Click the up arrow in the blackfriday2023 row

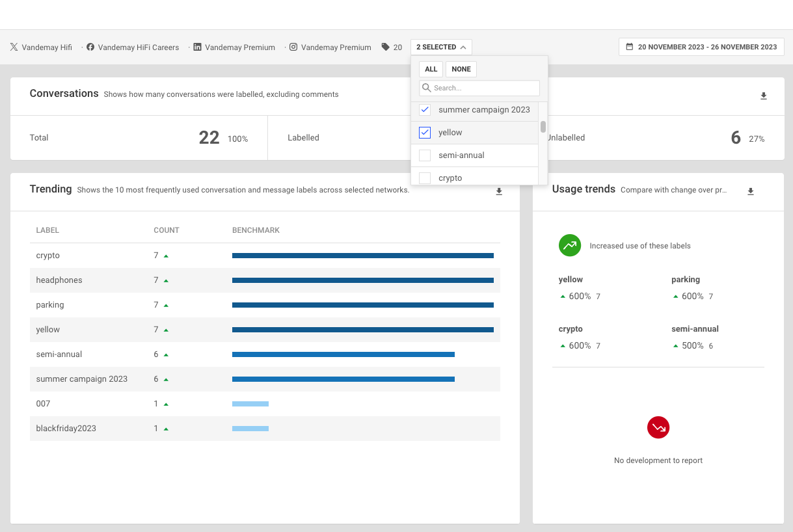(166, 429)
